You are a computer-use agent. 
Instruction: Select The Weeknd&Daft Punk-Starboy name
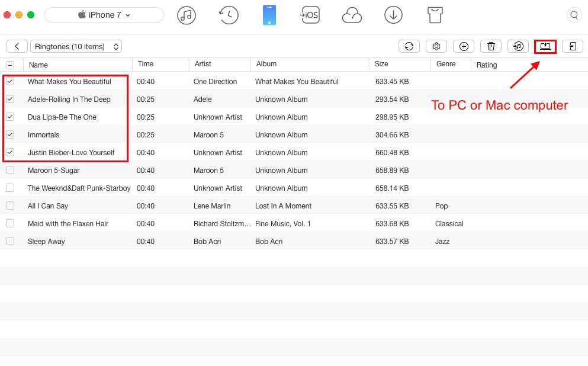point(79,188)
